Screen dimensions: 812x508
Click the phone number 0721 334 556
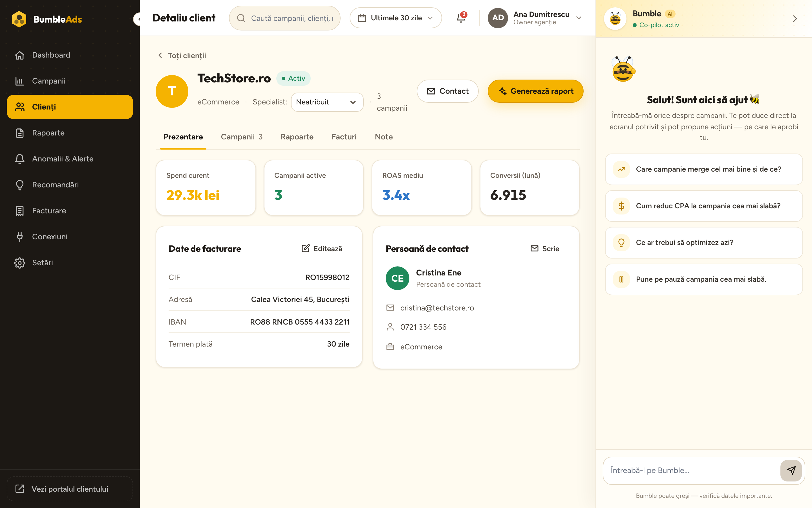(423, 327)
